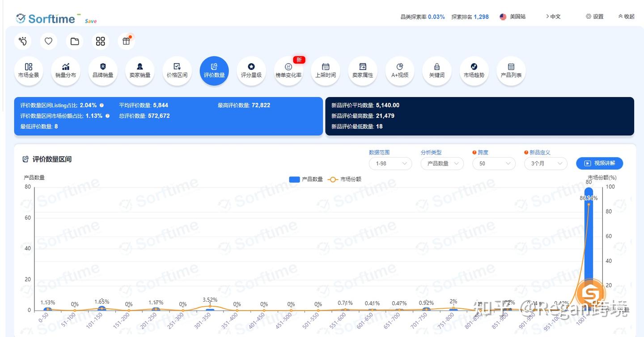Click the 视频讲解 button
The image size is (644, 337).
coord(599,163)
